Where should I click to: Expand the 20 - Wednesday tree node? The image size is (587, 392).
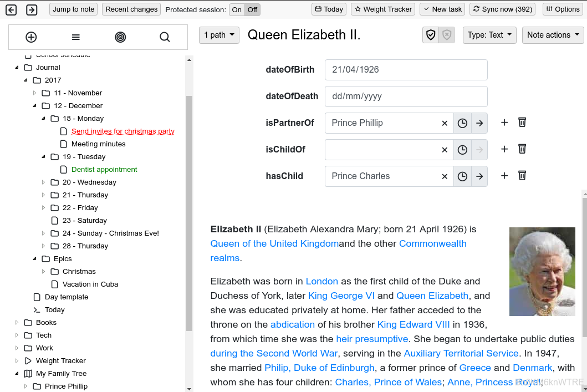click(x=44, y=182)
